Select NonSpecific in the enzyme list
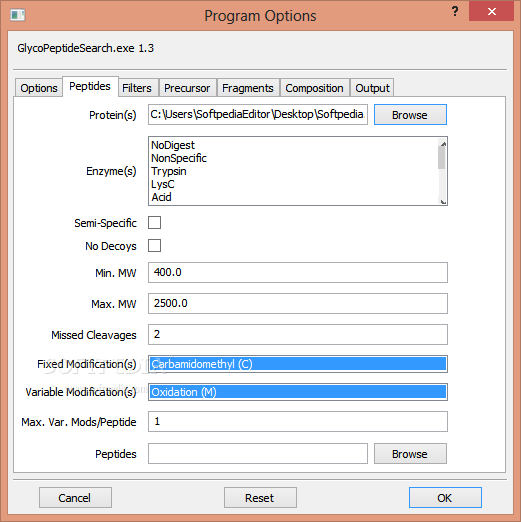521x522 pixels. pos(294,158)
